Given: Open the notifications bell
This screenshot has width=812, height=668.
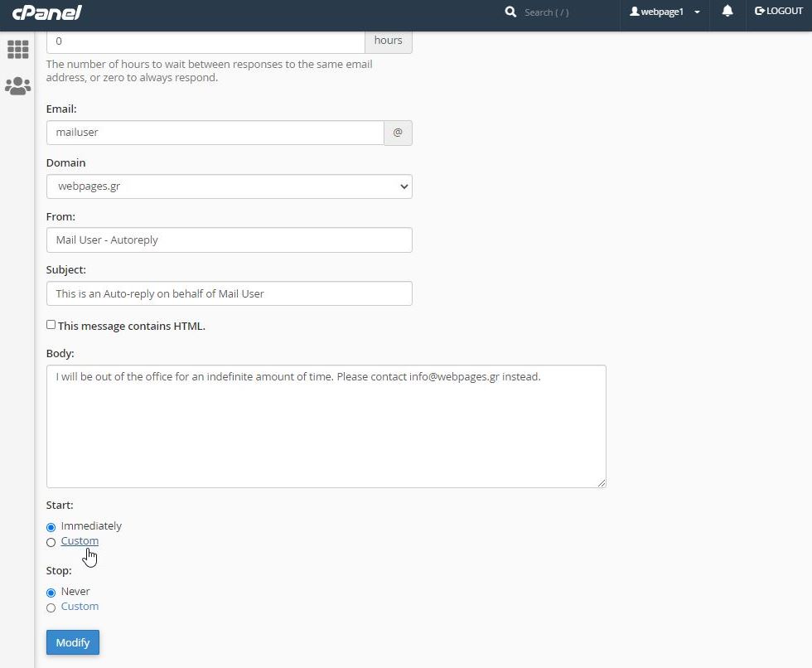Looking at the screenshot, I should (727, 12).
